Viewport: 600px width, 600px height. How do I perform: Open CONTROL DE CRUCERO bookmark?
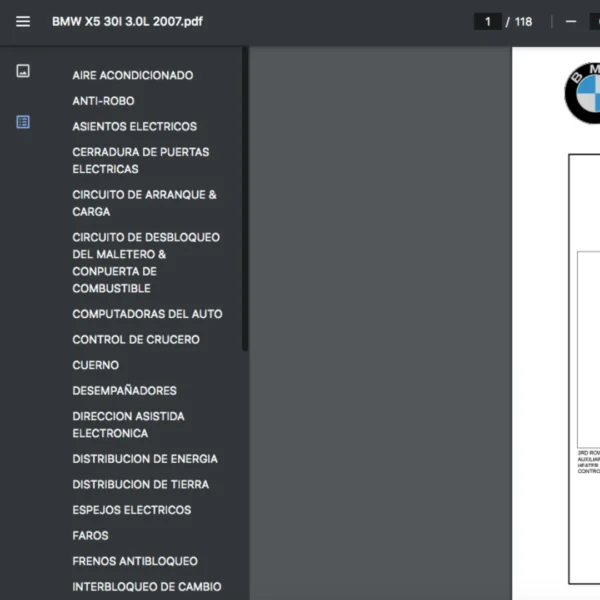click(x=136, y=340)
